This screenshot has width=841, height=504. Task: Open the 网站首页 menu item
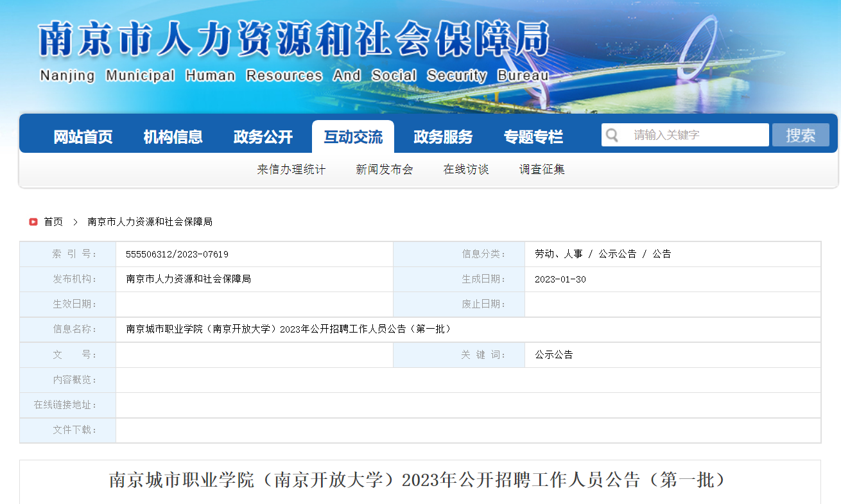[83, 137]
